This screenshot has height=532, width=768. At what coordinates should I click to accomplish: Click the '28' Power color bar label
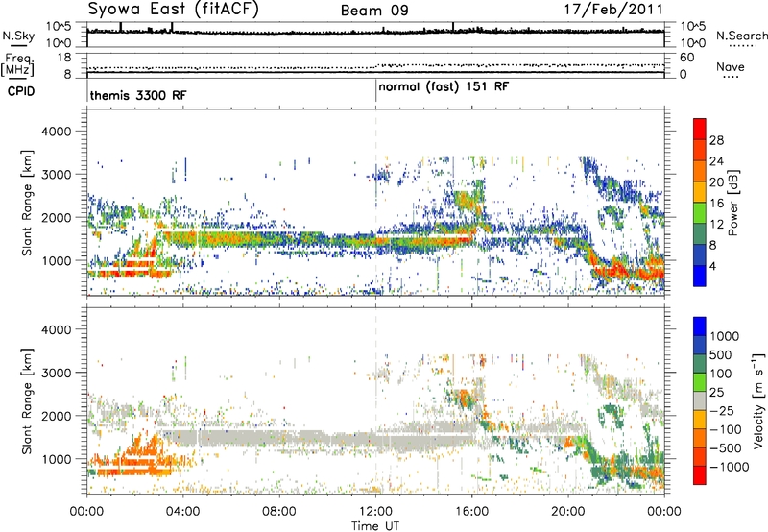716,140
